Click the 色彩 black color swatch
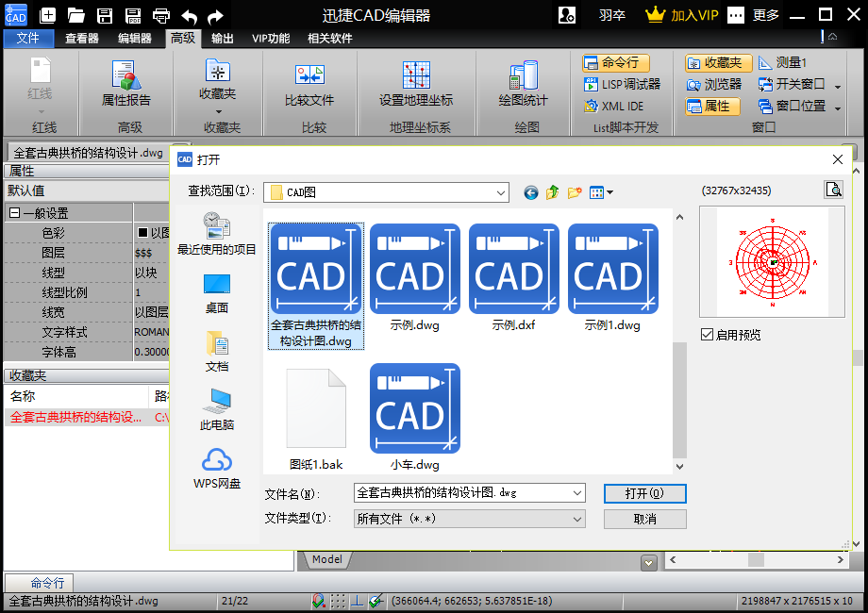The image size is (868, 613). tap(142, 233)
